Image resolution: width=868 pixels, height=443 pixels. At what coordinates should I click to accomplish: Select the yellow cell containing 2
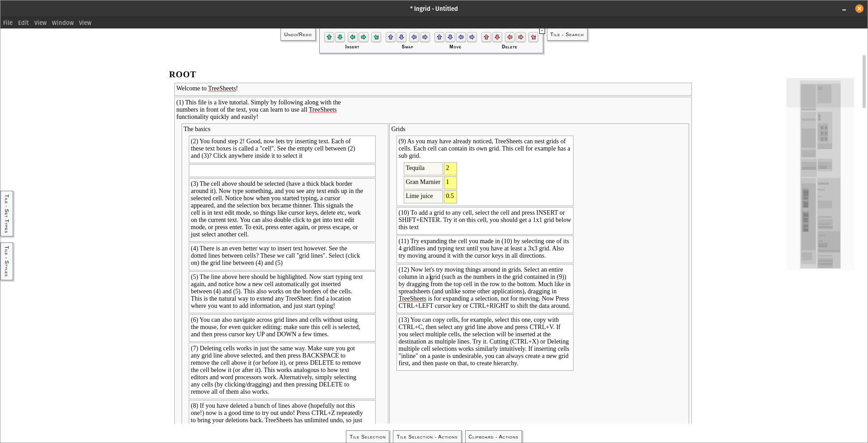click(450, 169)
